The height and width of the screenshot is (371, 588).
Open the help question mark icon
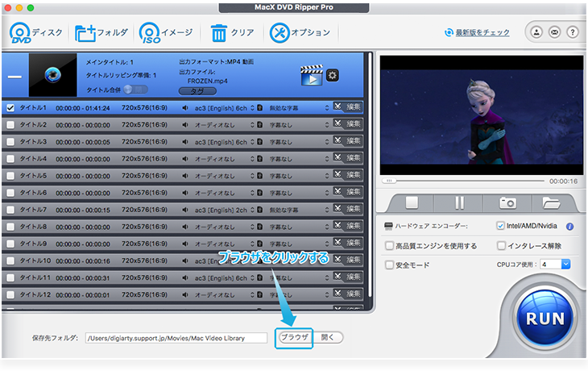572,32
